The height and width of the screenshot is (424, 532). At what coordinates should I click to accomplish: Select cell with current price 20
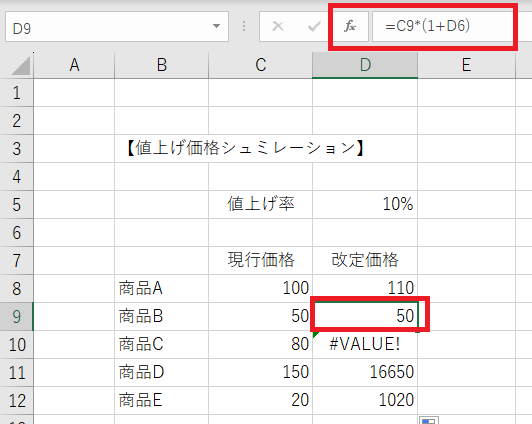coord(261,401)
